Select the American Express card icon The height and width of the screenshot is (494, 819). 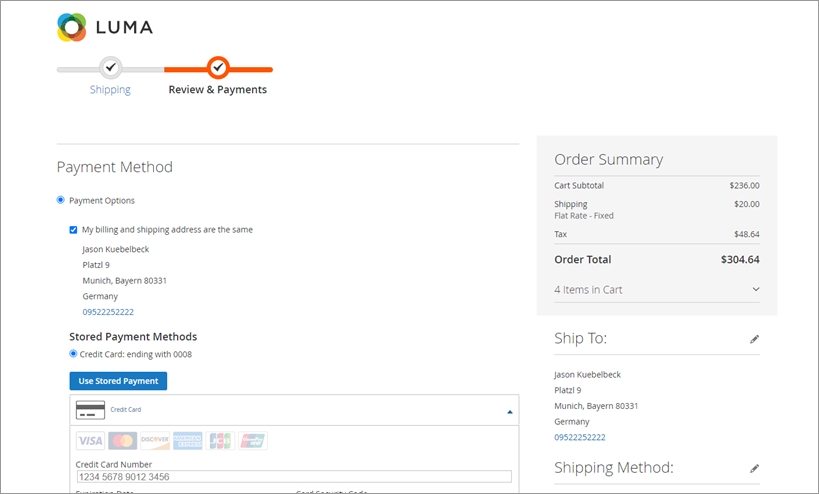[187, 441]
